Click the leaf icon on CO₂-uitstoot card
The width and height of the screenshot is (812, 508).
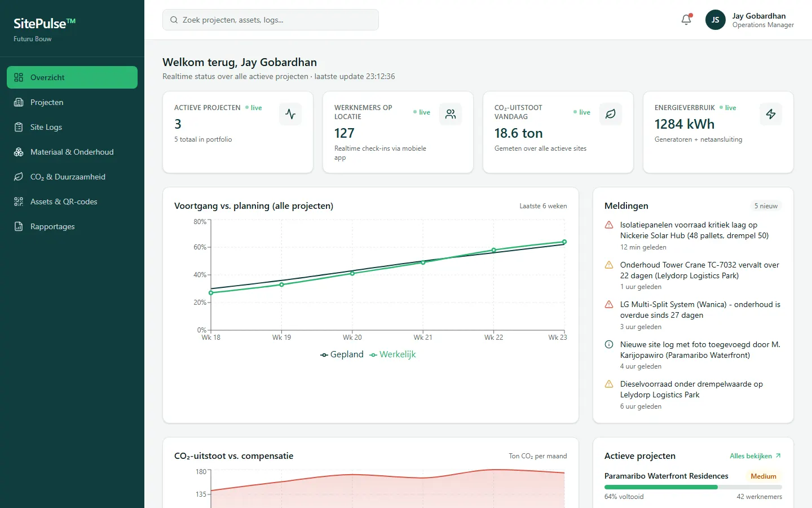[611, 114]
